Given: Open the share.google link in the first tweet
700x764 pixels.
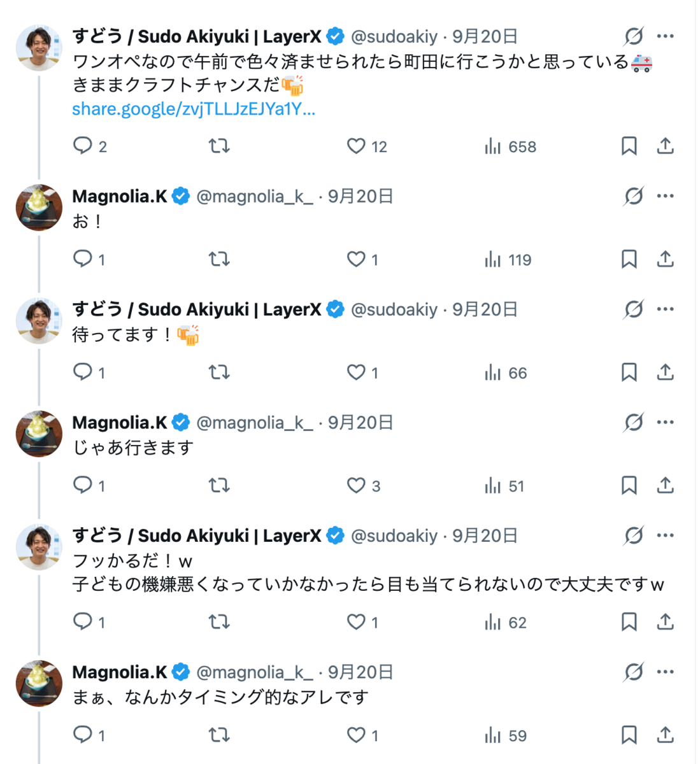Looking at the screenshot, I should point(194,109).
